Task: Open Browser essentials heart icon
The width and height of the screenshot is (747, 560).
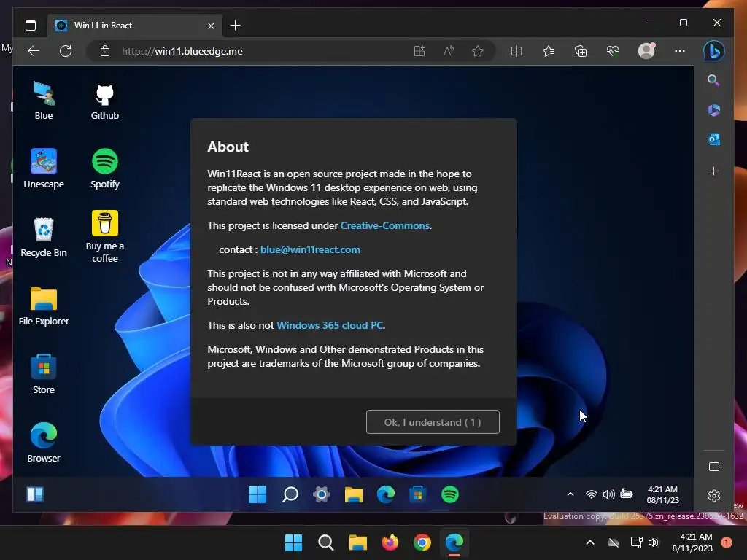Action: [613, 51]
